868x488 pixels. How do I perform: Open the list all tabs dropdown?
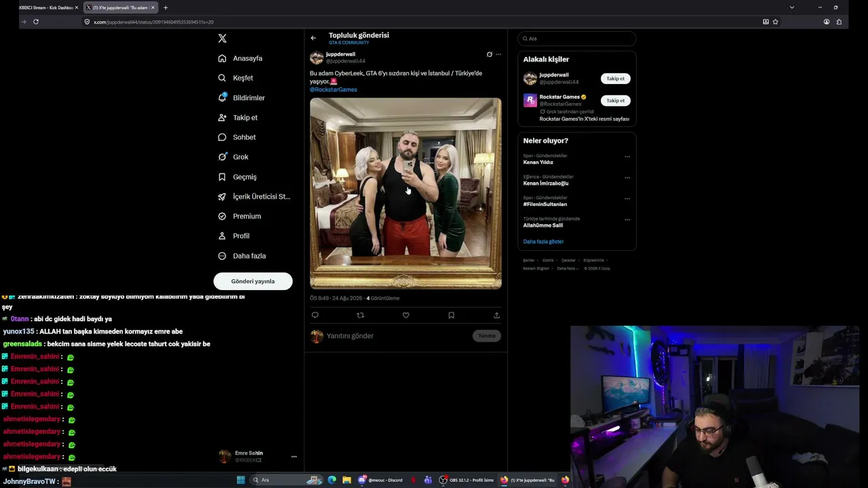(791, 7)
